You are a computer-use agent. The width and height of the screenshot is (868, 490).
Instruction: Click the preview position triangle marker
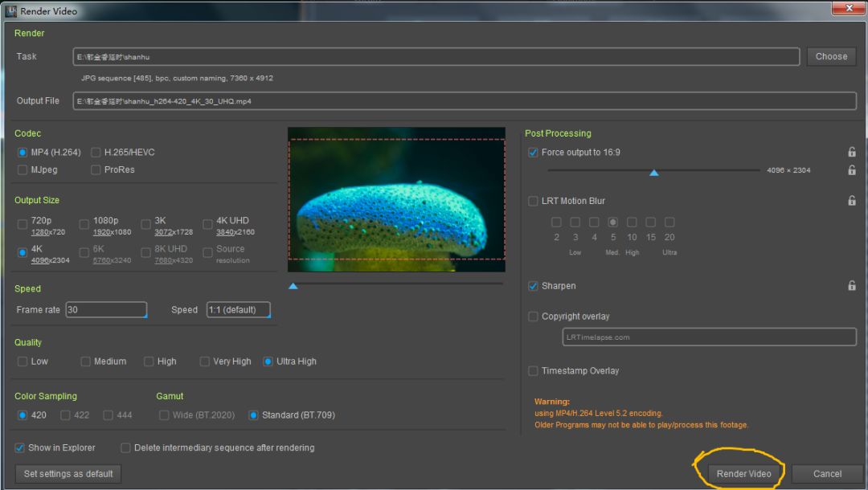click(x=293, y=286)
